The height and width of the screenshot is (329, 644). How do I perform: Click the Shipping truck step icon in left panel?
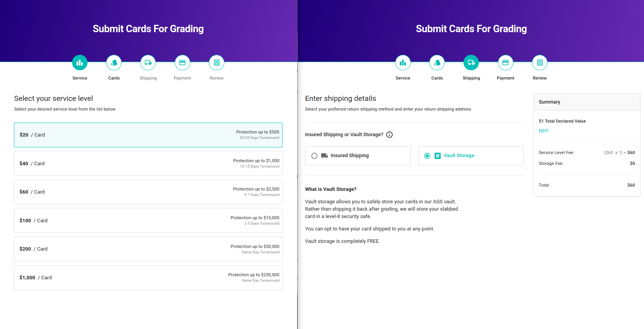pos(148,62)
